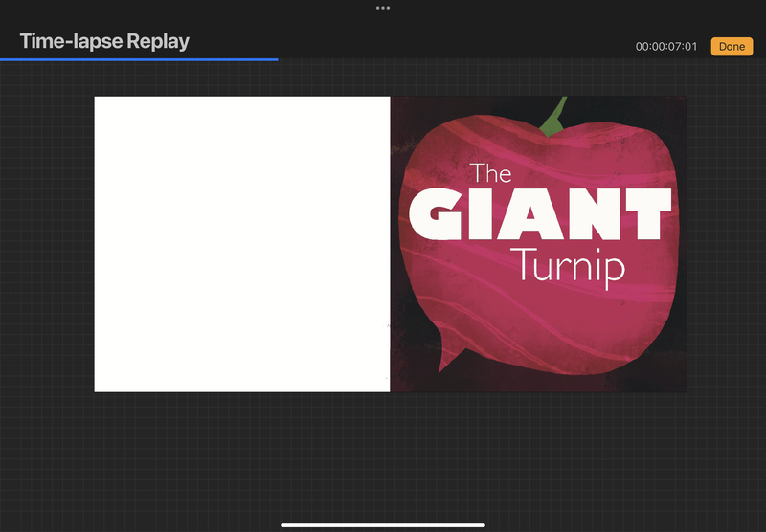Click the dark grid area below the canvas
This screenshot has width=766, height=532.
click(383, 450)
